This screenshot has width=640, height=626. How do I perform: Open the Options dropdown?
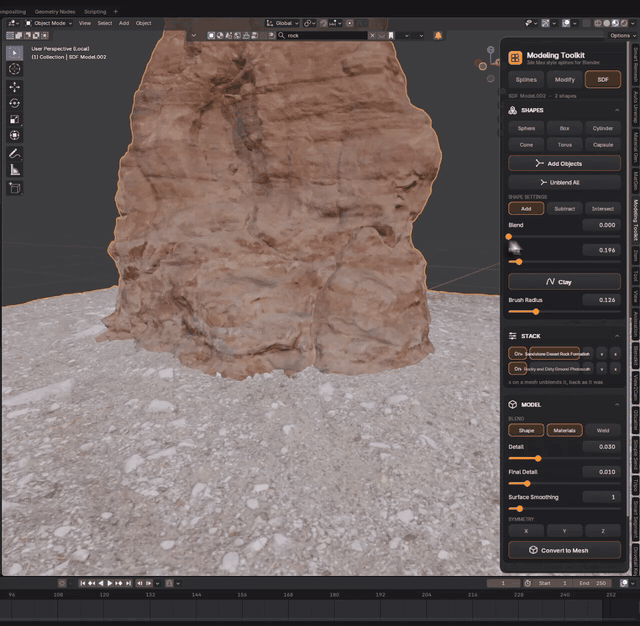[x=623, y=36]
